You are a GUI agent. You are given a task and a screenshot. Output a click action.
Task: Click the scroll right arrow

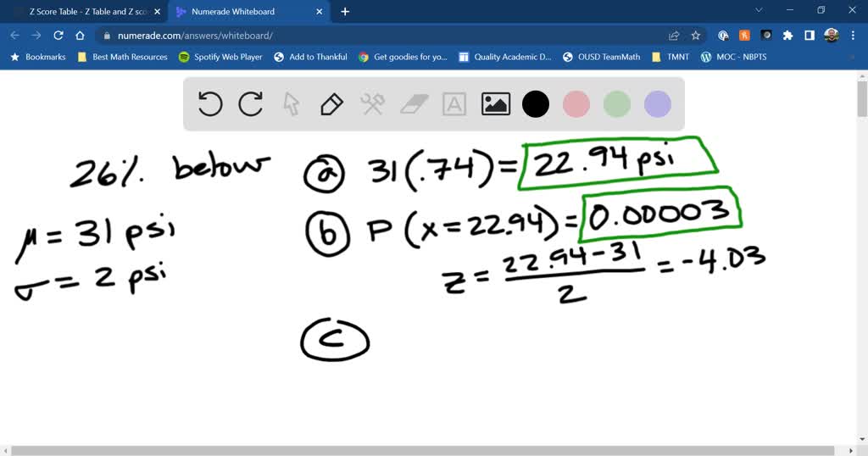tap(851, 451)
